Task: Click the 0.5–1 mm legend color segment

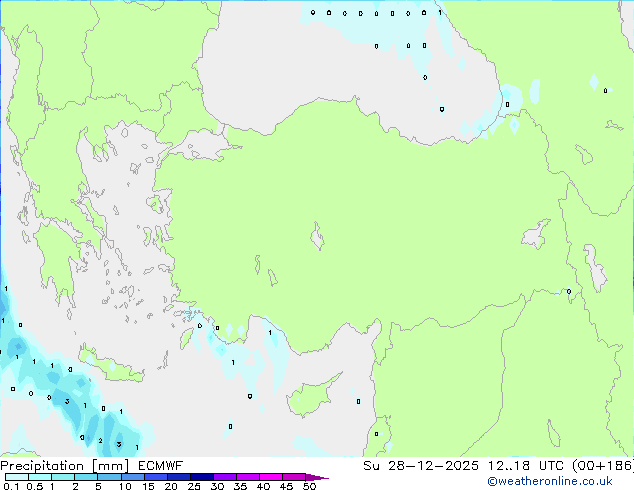Action: coord(40,477)
